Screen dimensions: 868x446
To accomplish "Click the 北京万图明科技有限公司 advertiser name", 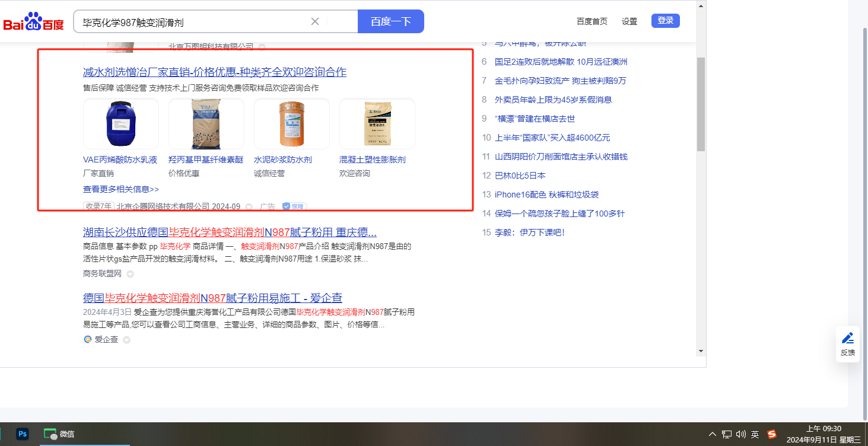I will click(x=211, y=46).
